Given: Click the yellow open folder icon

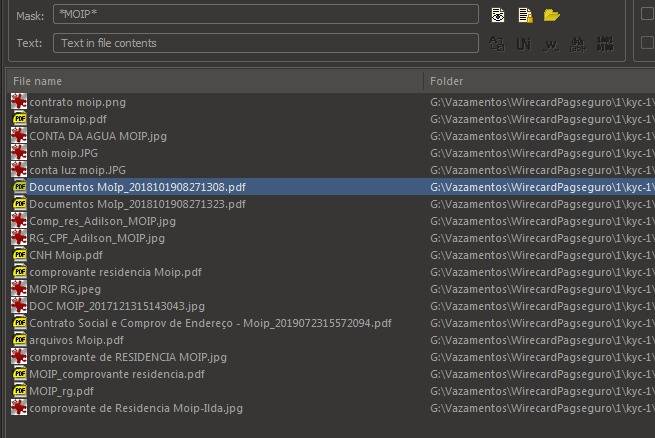Looking at the screenshot, I should [551, 15].
